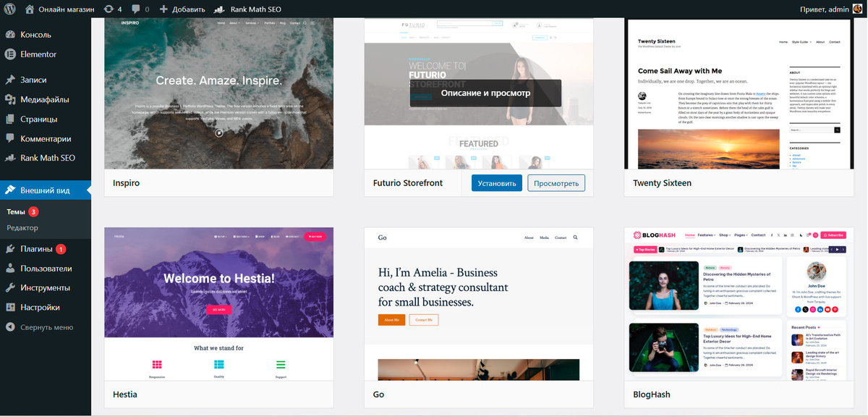The height and width of the screenshot is (417, 868).
Task: Click the home icon beside Онлайн магазин
Action: tap(30, 9)
